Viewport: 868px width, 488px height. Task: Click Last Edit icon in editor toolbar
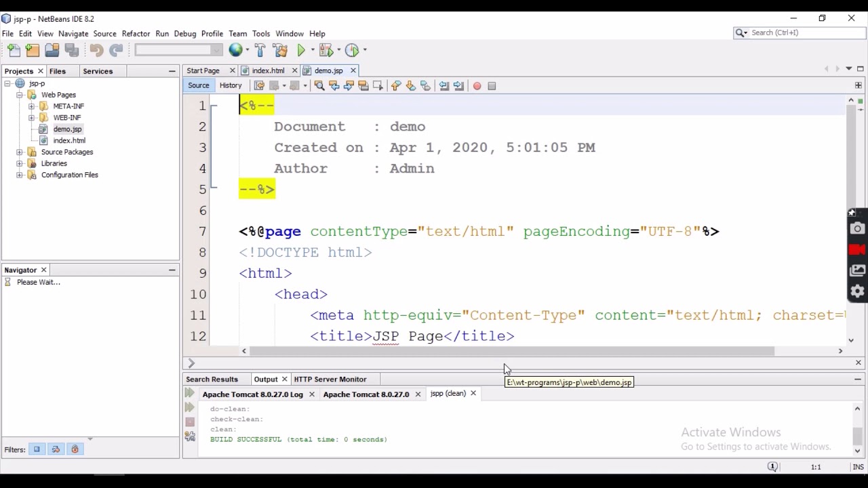coord(259,85)
